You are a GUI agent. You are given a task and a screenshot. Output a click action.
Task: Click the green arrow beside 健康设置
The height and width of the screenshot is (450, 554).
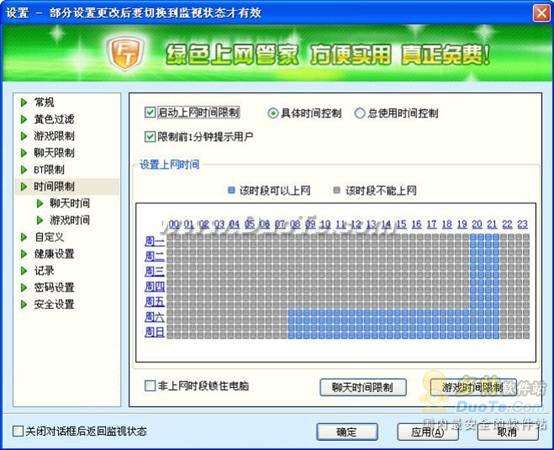pyautogui.click(x=24, y=254)
